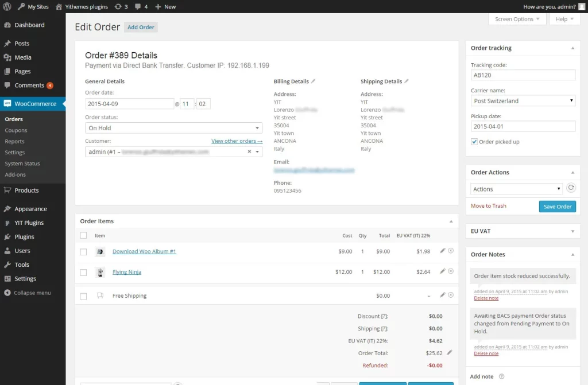Check the Free Shipping row checkbox
Screen dimensions: 588x385
tap(83, 296)
